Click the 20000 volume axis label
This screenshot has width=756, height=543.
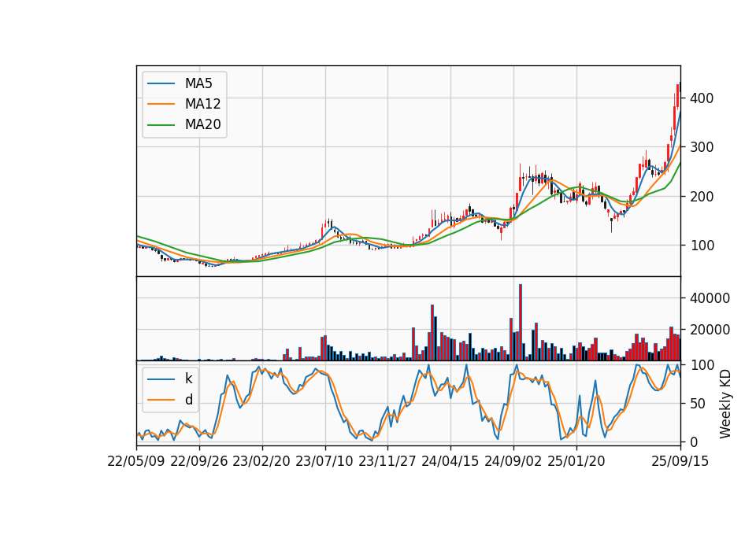coord(710,330)
